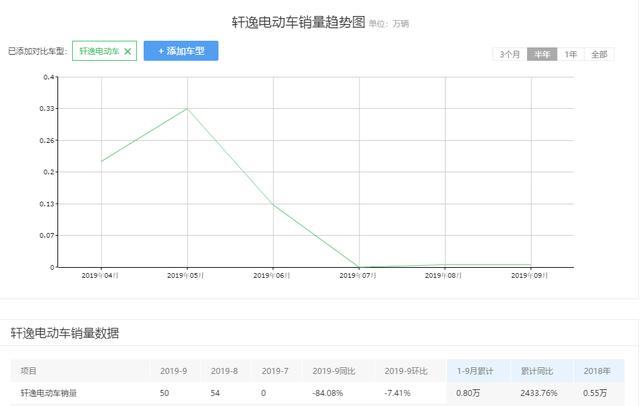Click the -7.41% month-over-month cell
640x406 pixels.
click(397, 393)
